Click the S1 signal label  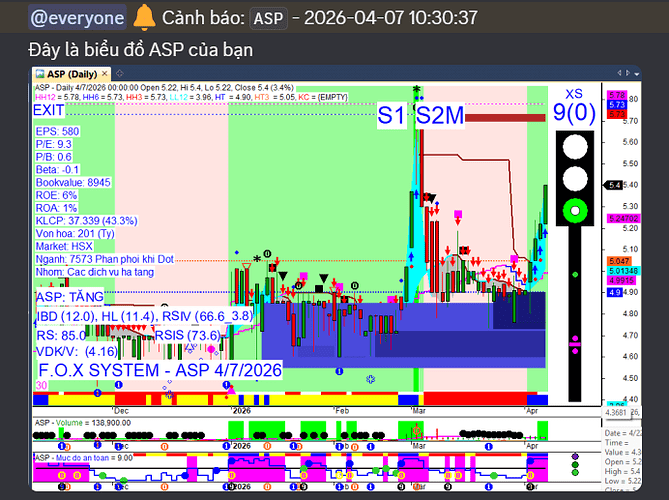point(391,115)
